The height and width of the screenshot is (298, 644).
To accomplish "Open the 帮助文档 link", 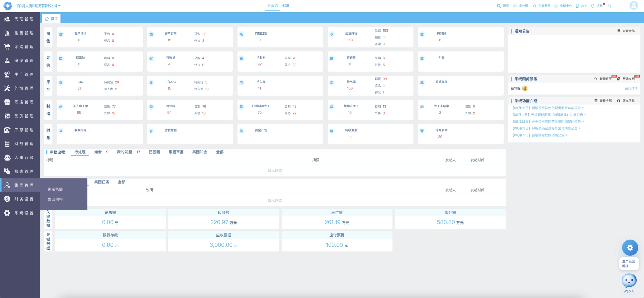I will [x=626, y=79].
